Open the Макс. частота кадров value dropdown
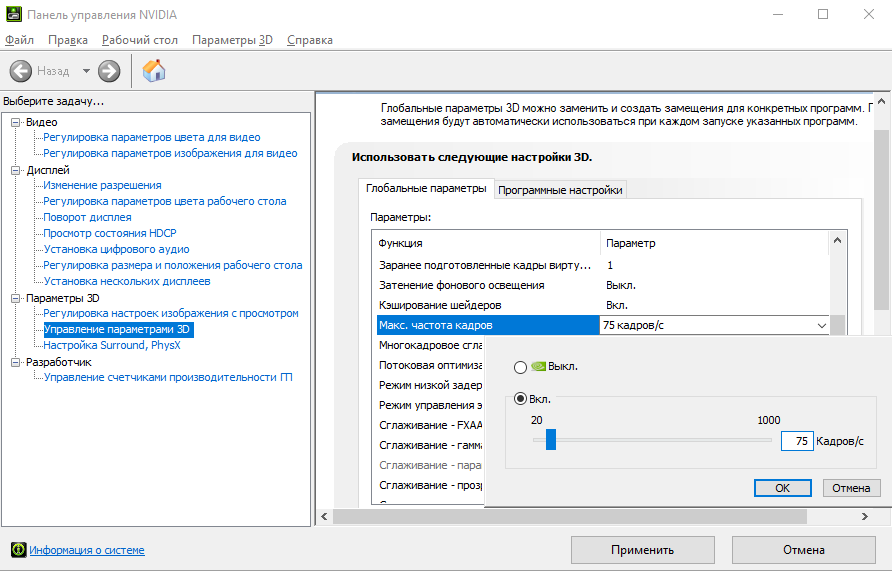This screenshot has width=892, height=571. [821, 326]
